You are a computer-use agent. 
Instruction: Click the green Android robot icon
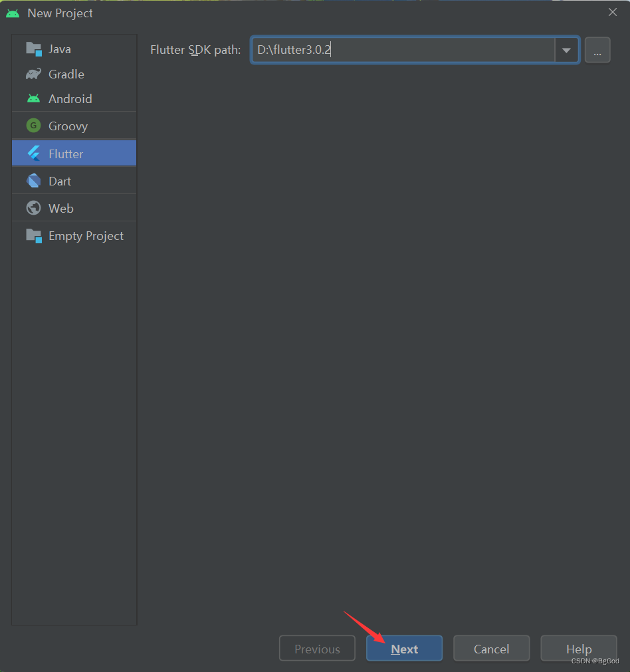coord(33,98)
